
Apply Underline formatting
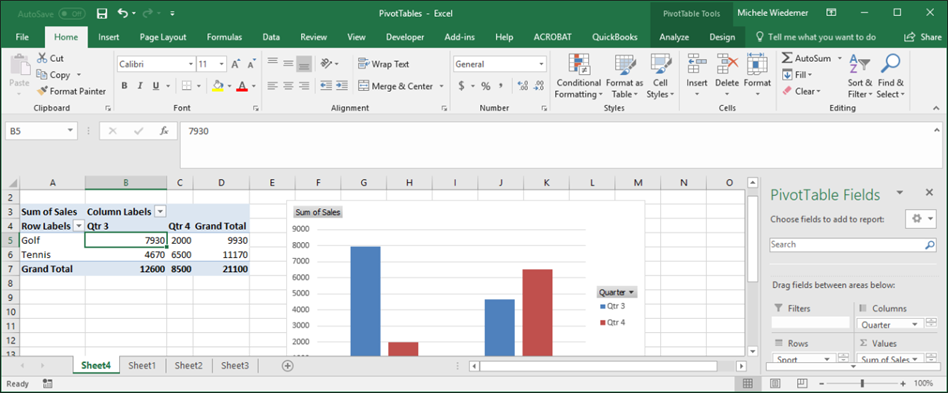point(156,86)
